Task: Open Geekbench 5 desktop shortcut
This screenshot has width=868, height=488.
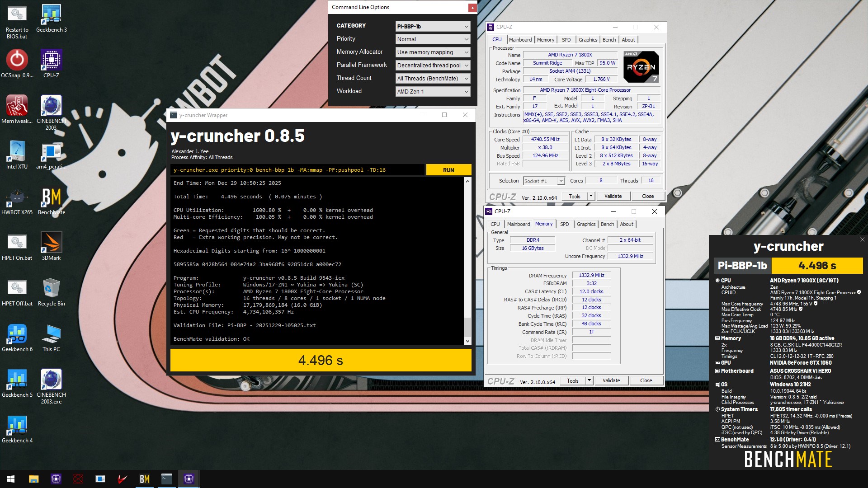Action: pyautogui.click(x=17, y=383)
